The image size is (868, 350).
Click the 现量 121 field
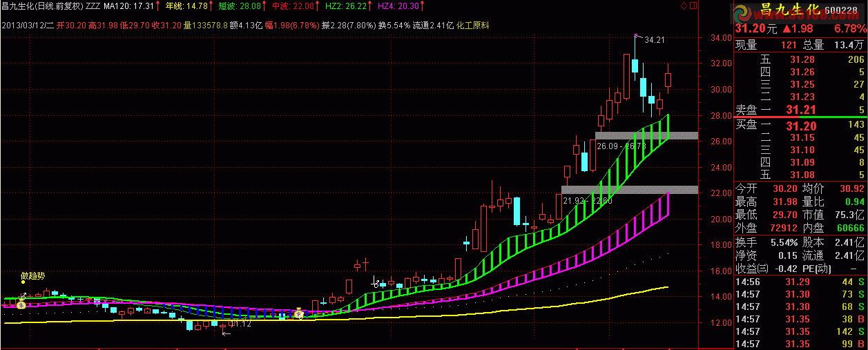coord(765,45)
